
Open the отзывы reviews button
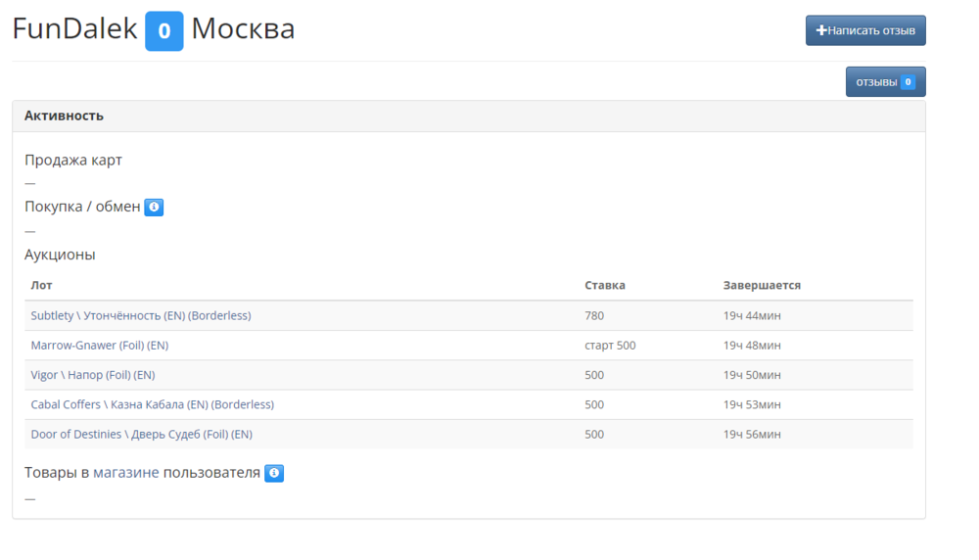coord(877,82)
